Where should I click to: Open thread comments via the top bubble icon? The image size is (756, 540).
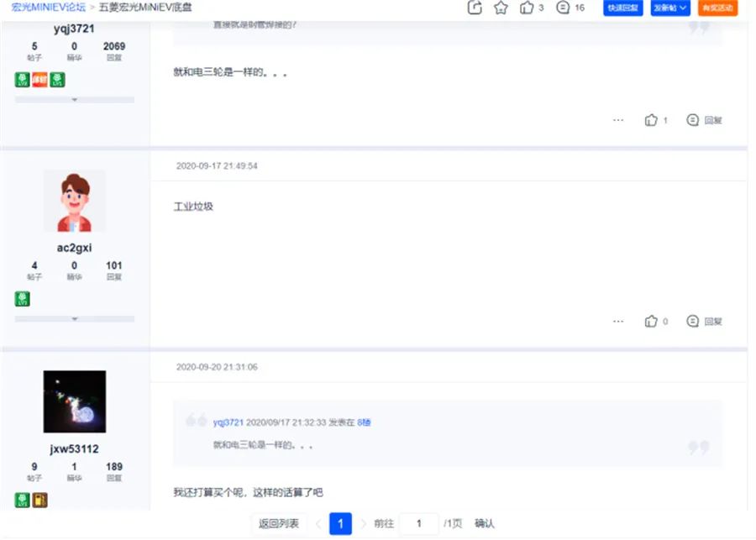click(x=564, y=8)
